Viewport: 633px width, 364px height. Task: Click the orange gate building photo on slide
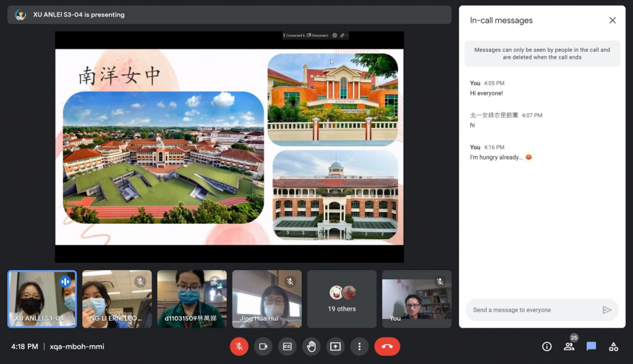[333, 99]
